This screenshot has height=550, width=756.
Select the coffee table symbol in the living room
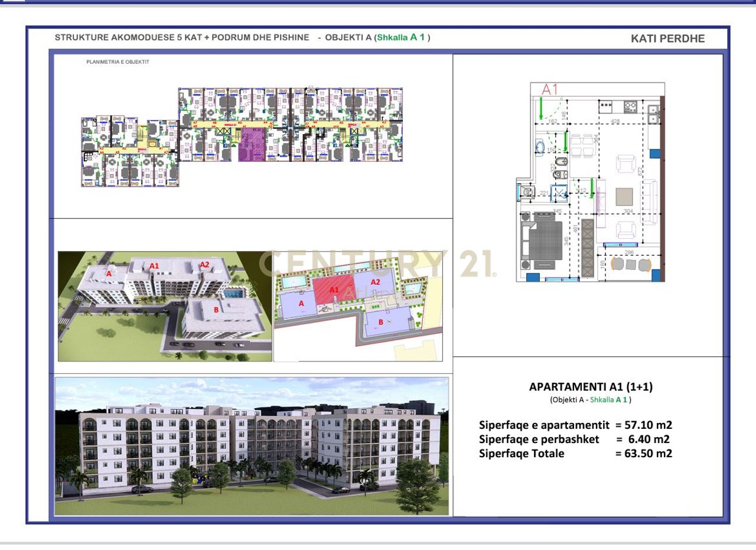pos(624,196)
